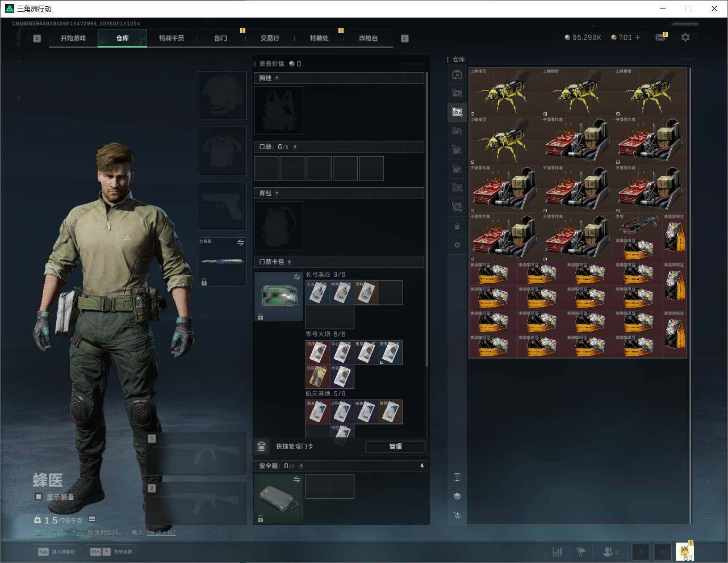Click the list icon beside weight 1.5/78
This screenshot has width=728, height=563.
tap(92, 519)
